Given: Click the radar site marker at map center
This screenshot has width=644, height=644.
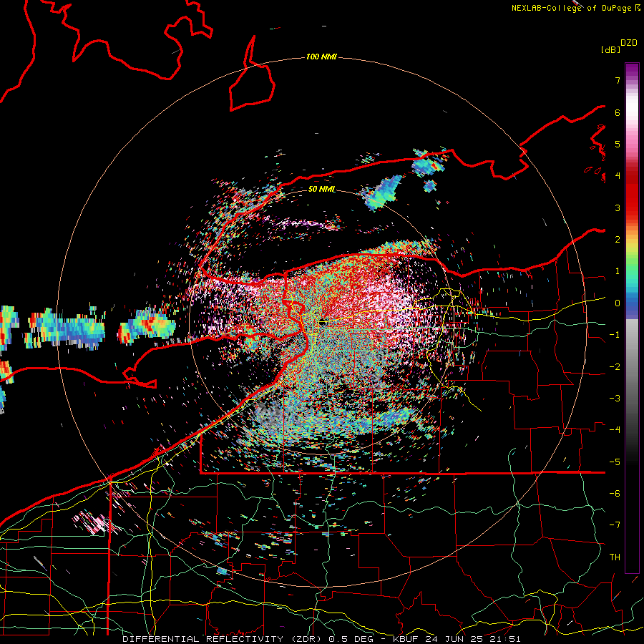Looking at the screenshot, I should tap(323, 323).
